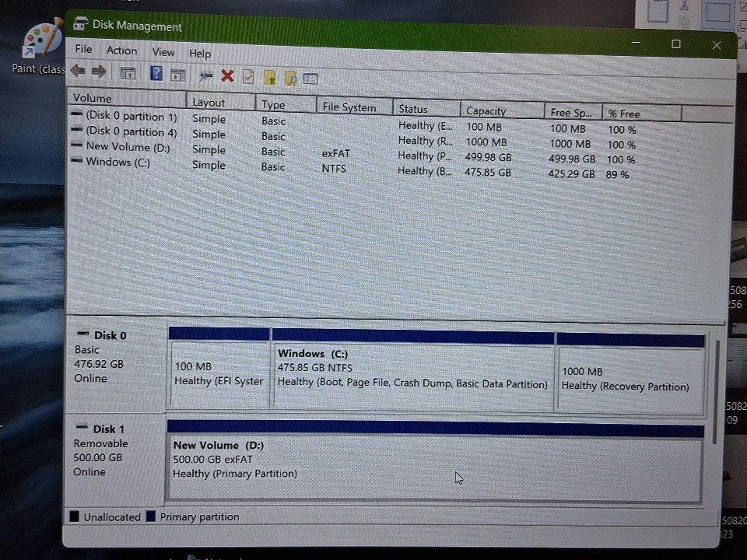Click the 499.98 GB capacity cell

(489, 157)
